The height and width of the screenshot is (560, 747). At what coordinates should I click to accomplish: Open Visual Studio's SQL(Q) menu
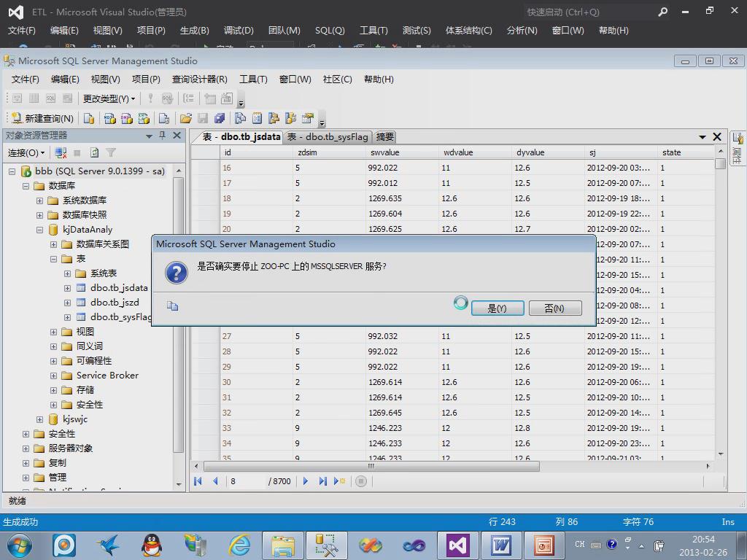pyautogui.click(x=330, y=31)
